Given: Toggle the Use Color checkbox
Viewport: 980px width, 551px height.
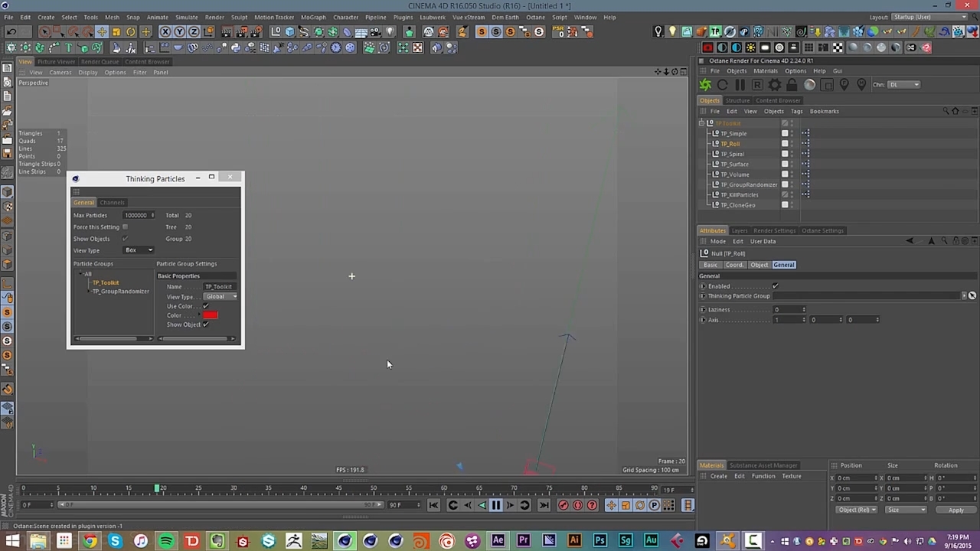Looking at the screenshot, I should pos(205,306).
